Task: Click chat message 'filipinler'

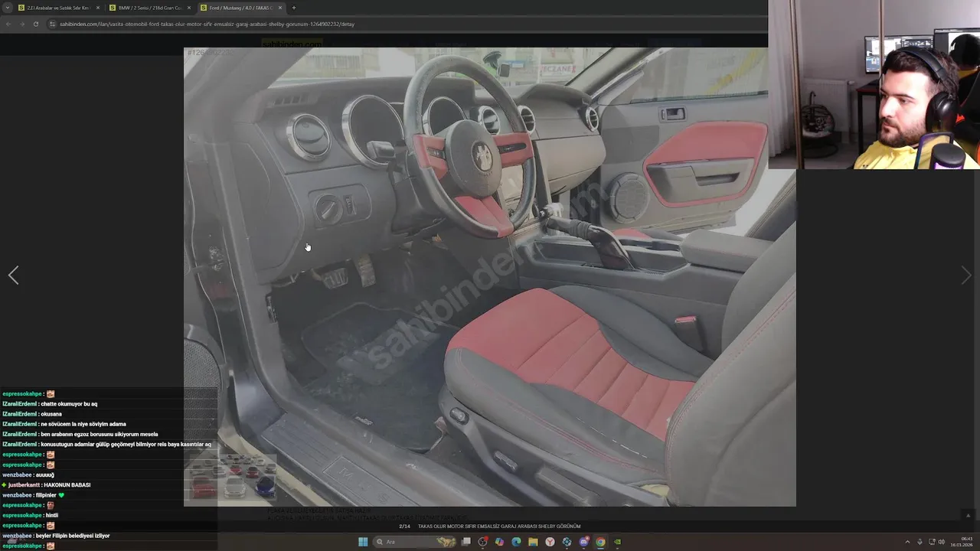Action: pyautogui.click(x=46, y=495)
